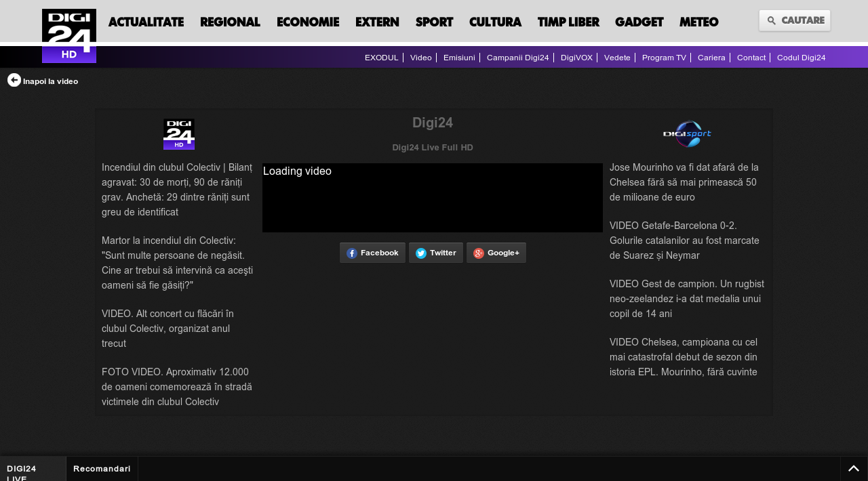Click the Loading video player area
The height and width of the screenshot is (481, 868).
(x=433, y=198)
